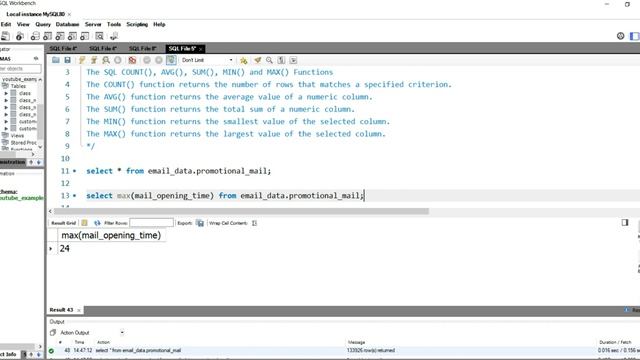Viewport: 640px width, 360px height.
Task: Click the filter objects search field
Action: 20,69
